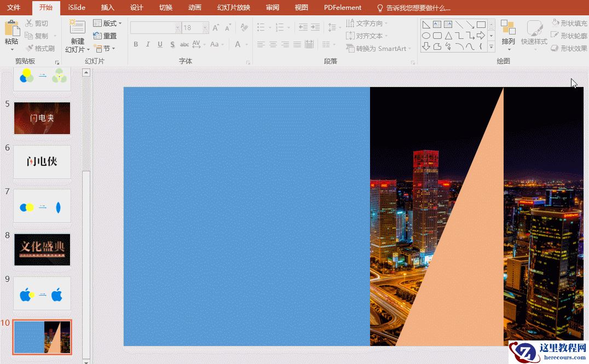The width and height of the screenshot is (589, 364).
Task: Click the Increase Indent icon
Action: pyautogui.click(x=315, y=27)
